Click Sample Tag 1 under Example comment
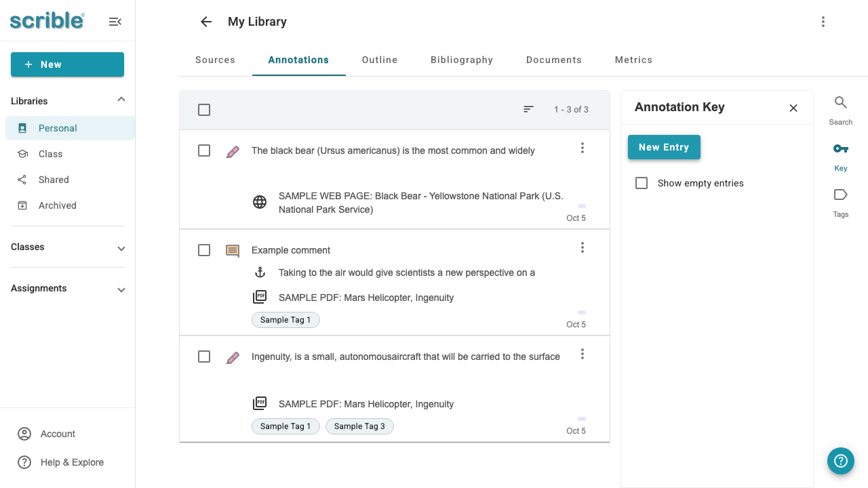The width and height of the screenshot is (868, 488). click(x=285, y=320)
